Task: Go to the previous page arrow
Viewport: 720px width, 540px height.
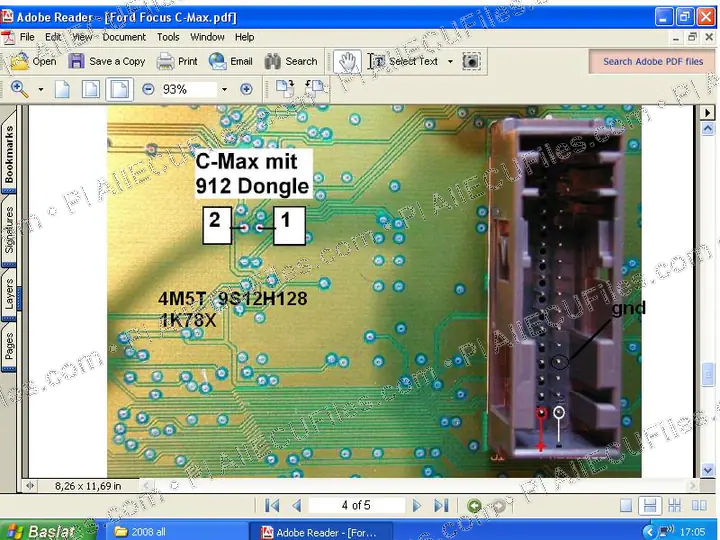Action: [x=297, y=506]
